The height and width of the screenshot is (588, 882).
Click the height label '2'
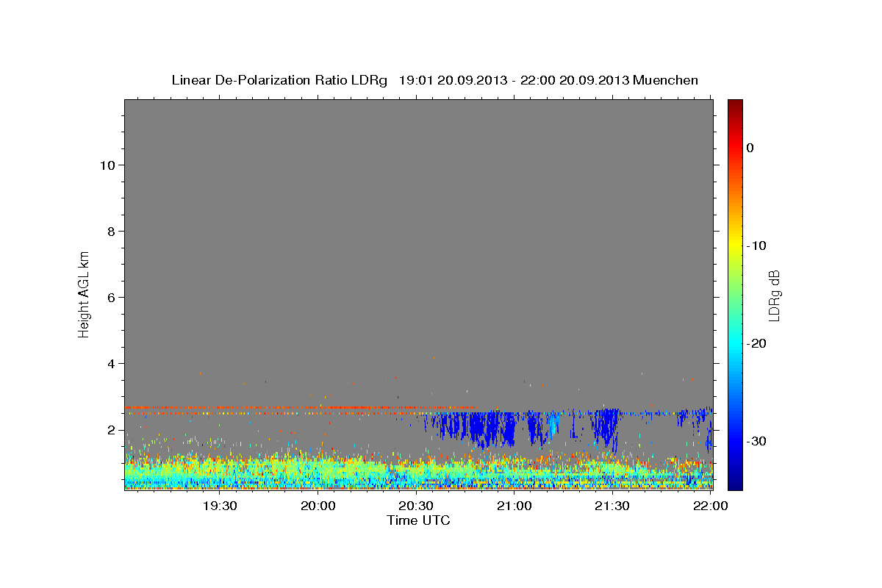(x=110, y=429)
